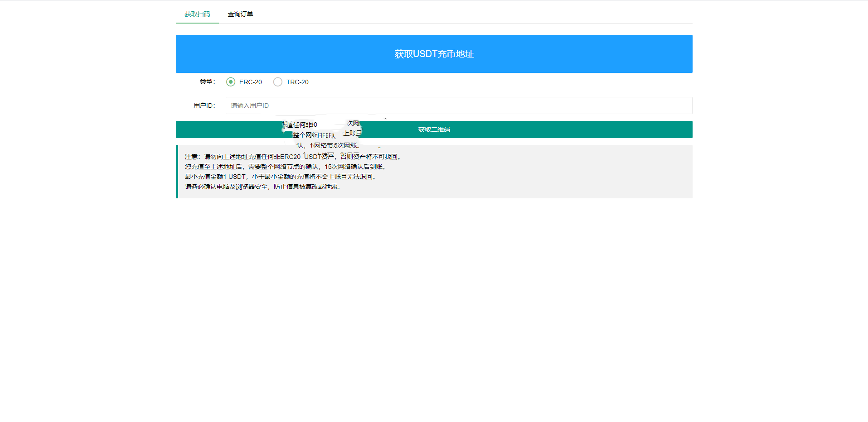Viewport: 868px width, 422px height.
Task: Click the 最小充值金额1 USDT notice line
Action: click(281, 177)
